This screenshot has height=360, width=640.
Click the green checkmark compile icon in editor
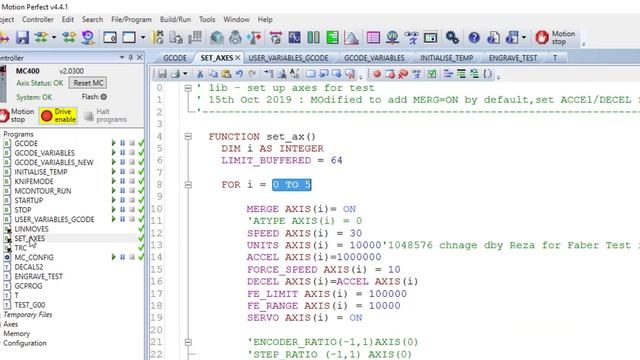(432, 74)
